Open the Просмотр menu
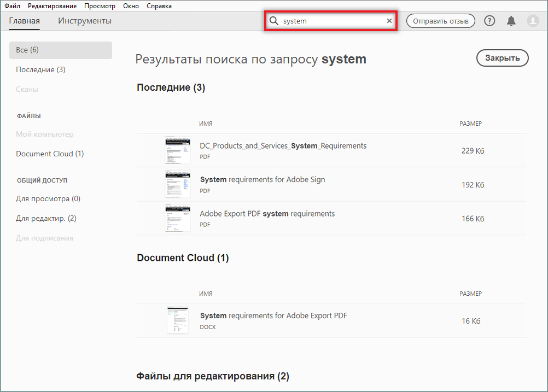Image resolution: width=548 pixels, height=392 pixels. point(100,6)
